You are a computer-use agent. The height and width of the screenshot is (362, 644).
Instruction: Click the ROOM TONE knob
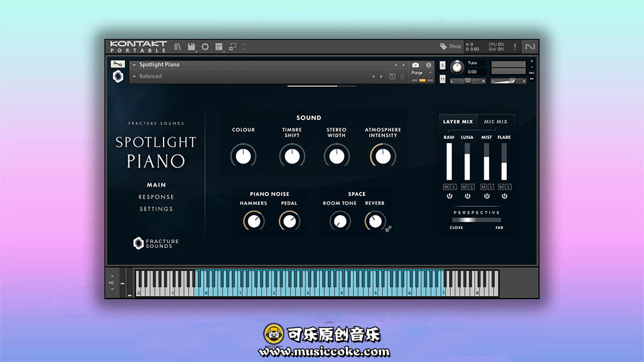340,221
